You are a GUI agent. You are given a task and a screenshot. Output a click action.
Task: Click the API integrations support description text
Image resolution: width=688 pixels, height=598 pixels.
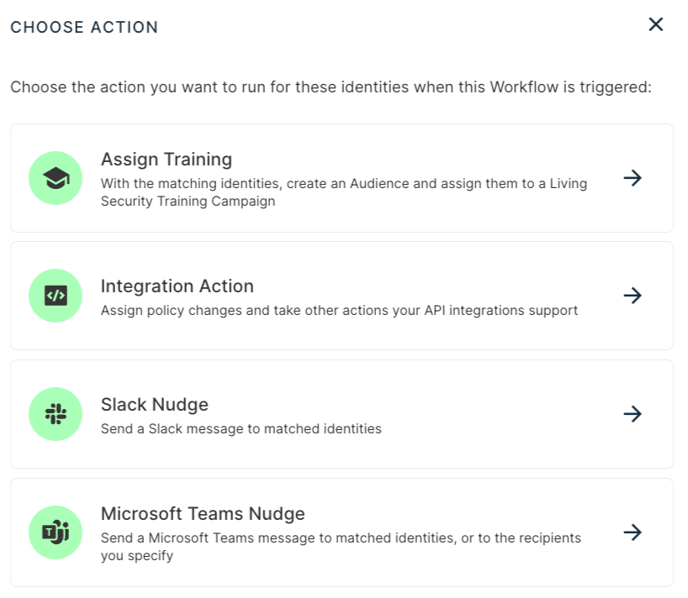pos(339,311)
